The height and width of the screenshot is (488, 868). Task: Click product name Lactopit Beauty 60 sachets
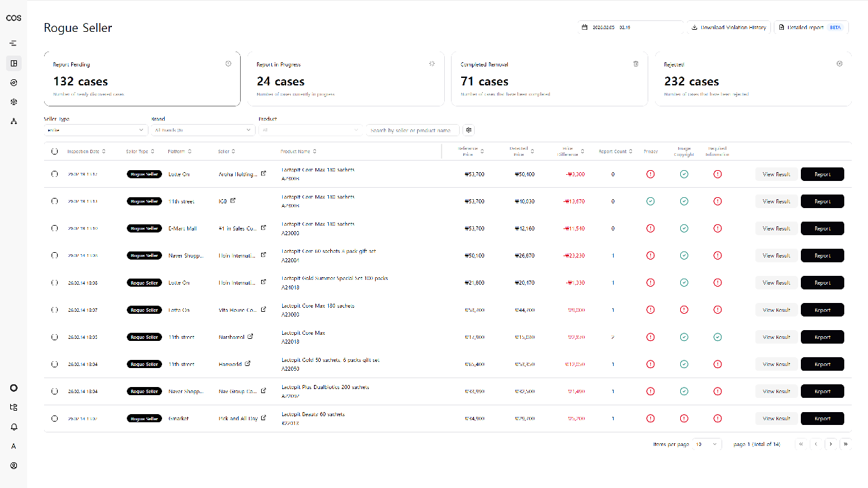pyautogui.click(x=313, y=414)
